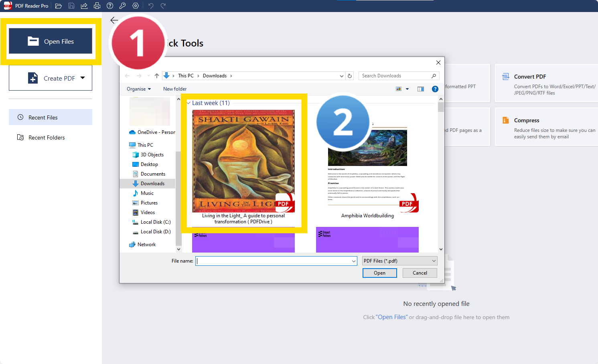Open the view options dropdown arrow
The width and height of the screenshot is (598, 364).
click(x=407, y=89)
